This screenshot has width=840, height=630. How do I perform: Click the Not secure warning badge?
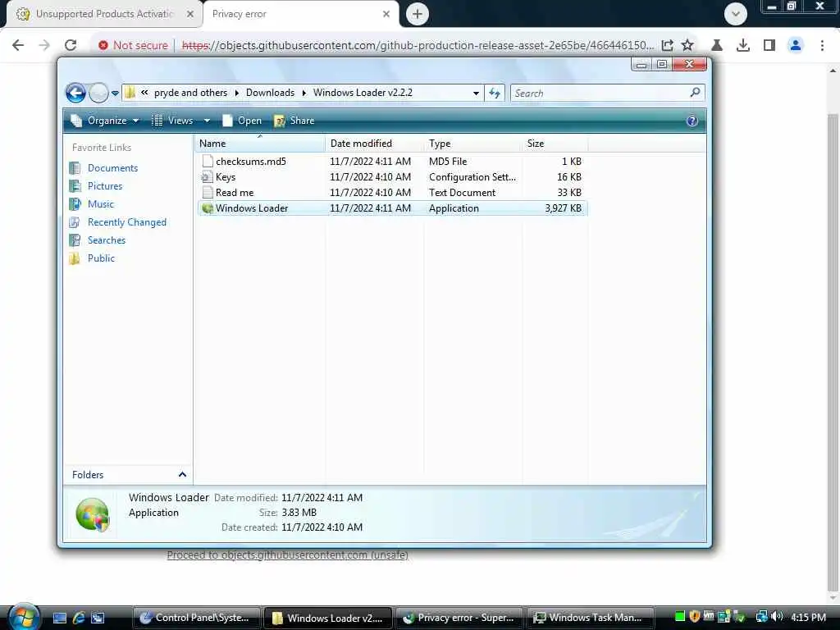pos(134,46)
